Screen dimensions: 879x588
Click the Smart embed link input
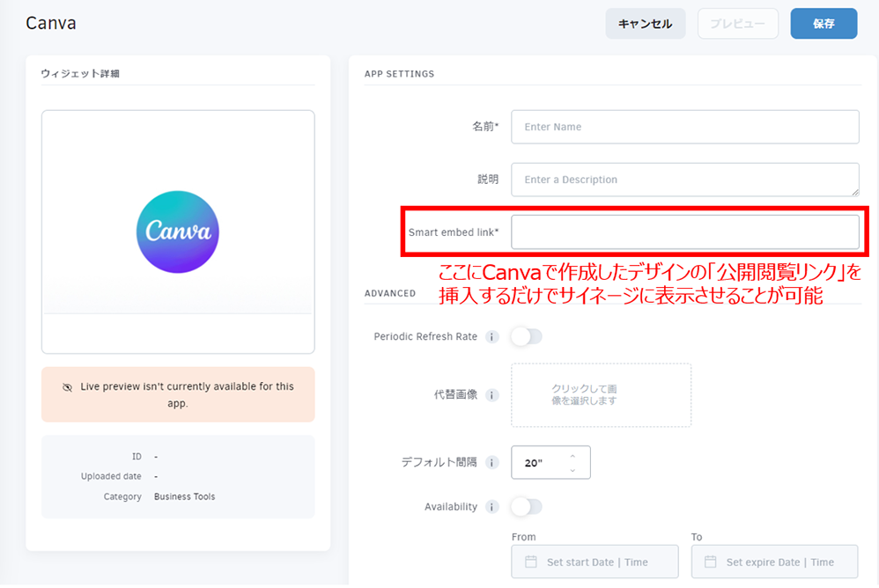[685, 232]
